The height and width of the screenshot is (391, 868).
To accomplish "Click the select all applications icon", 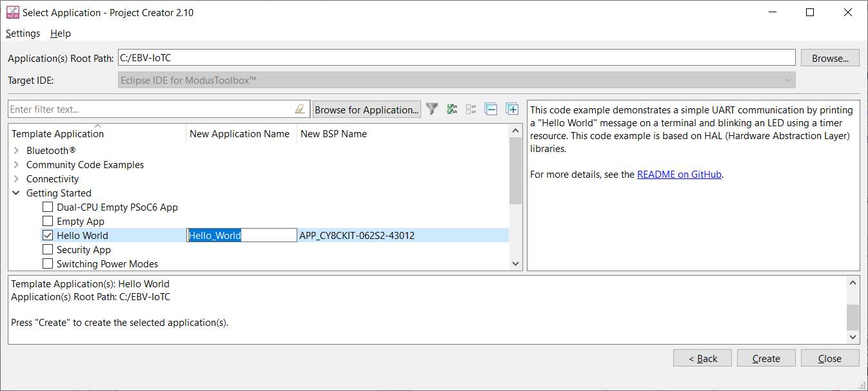I will pyautogui.click(x=452, y=110).
